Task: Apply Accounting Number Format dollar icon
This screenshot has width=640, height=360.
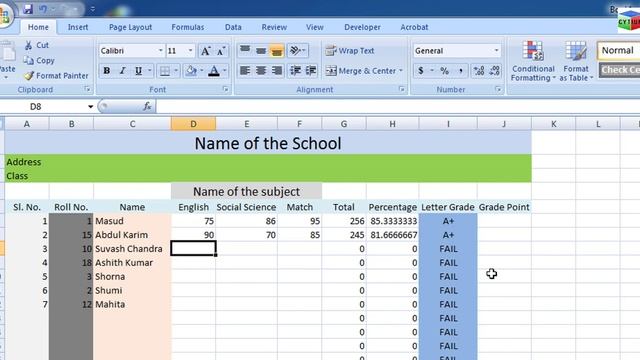Action: pyautogui.click(x=420, y=71)
